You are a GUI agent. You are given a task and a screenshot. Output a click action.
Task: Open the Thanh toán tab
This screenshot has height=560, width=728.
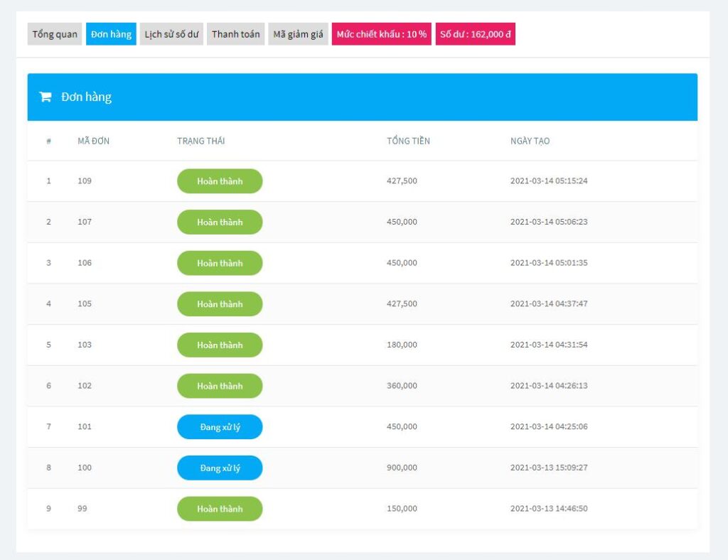point(235,34)
